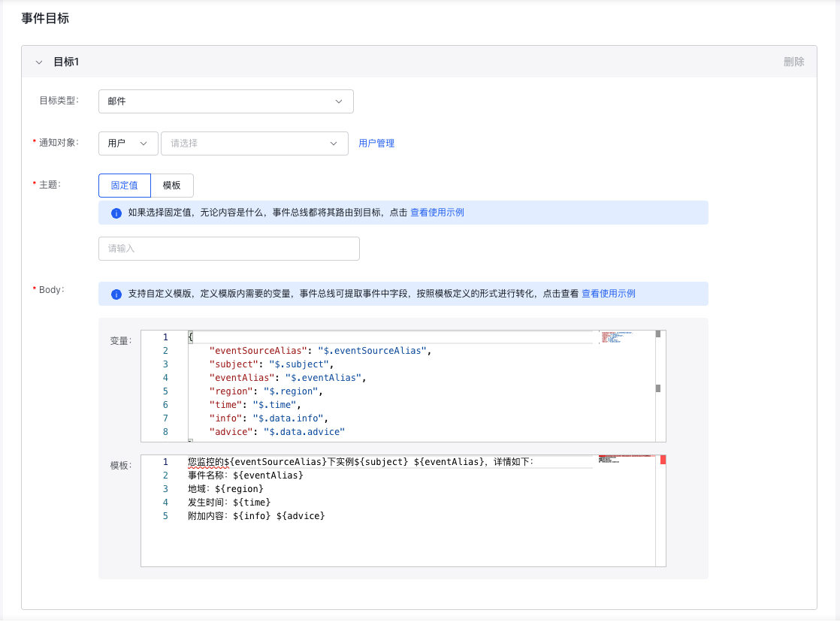Click the "info" line in variable editor

268,418
